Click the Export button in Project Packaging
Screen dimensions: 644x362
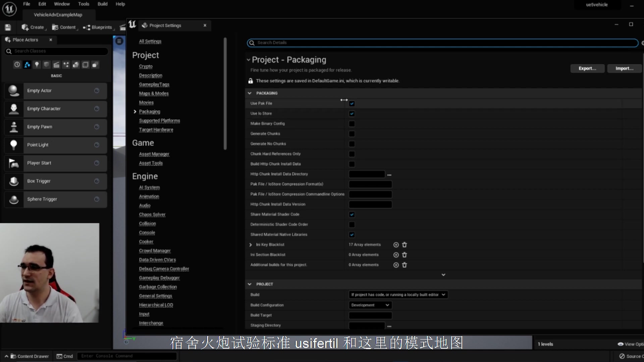pos(587,68)
